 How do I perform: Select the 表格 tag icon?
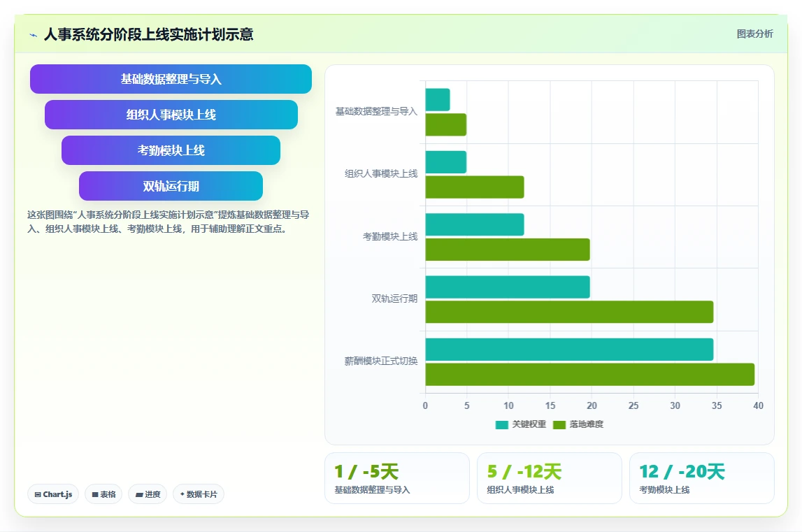(94, 495)
